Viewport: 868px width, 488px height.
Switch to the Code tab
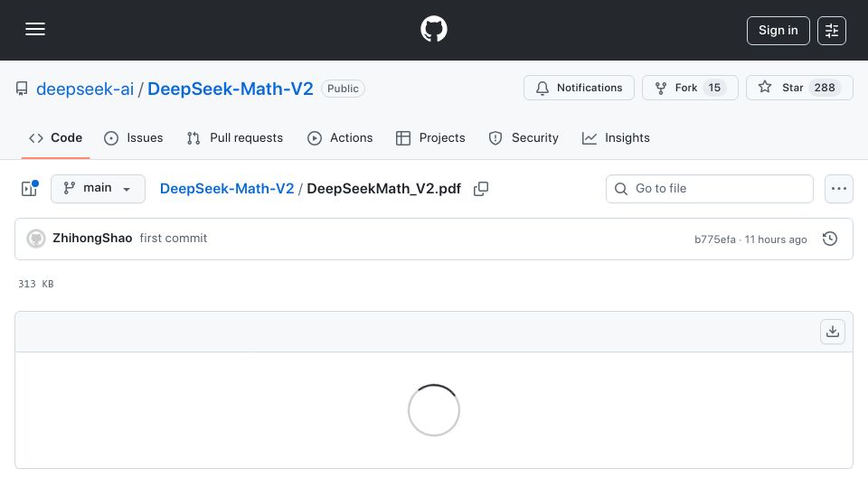[x=55, y=137]
